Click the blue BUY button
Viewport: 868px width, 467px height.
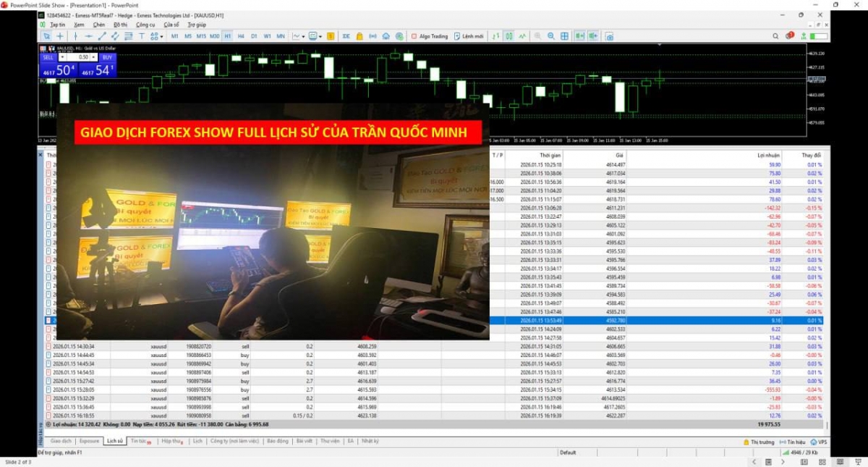point(107,56)
